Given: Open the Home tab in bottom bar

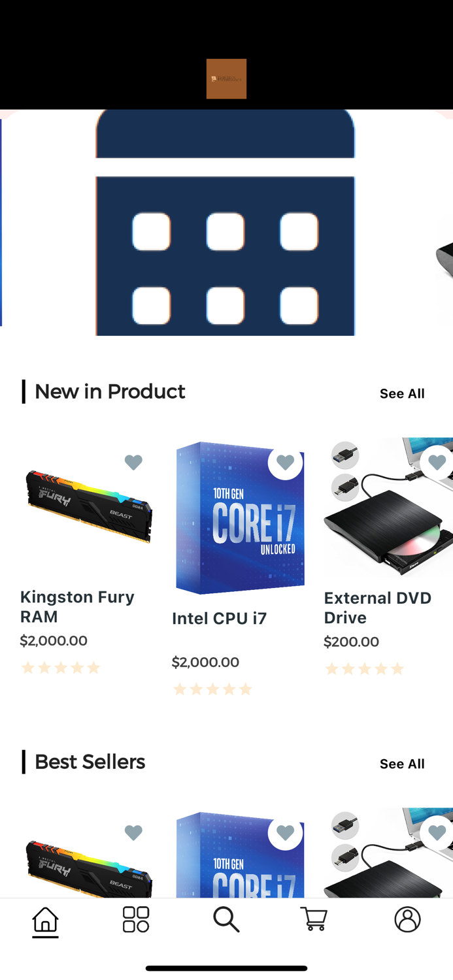Looking at the screenshot, I should 45,920.
